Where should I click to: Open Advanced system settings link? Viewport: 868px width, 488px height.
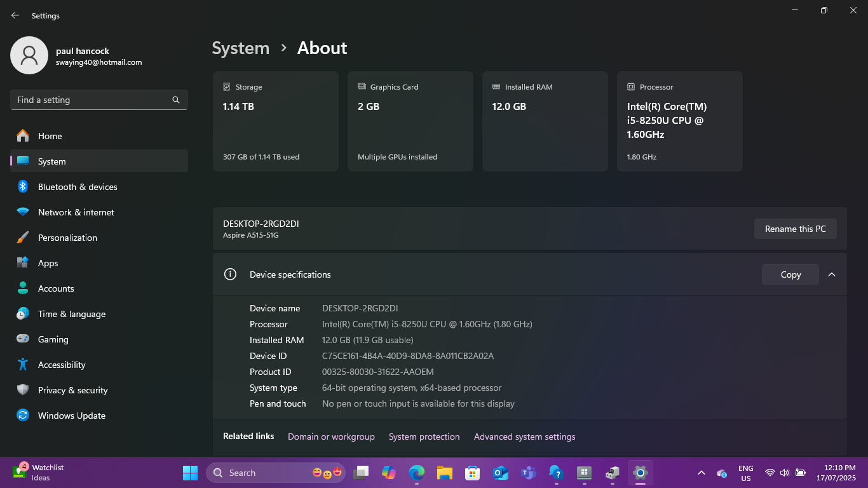[x=525, y=437]
